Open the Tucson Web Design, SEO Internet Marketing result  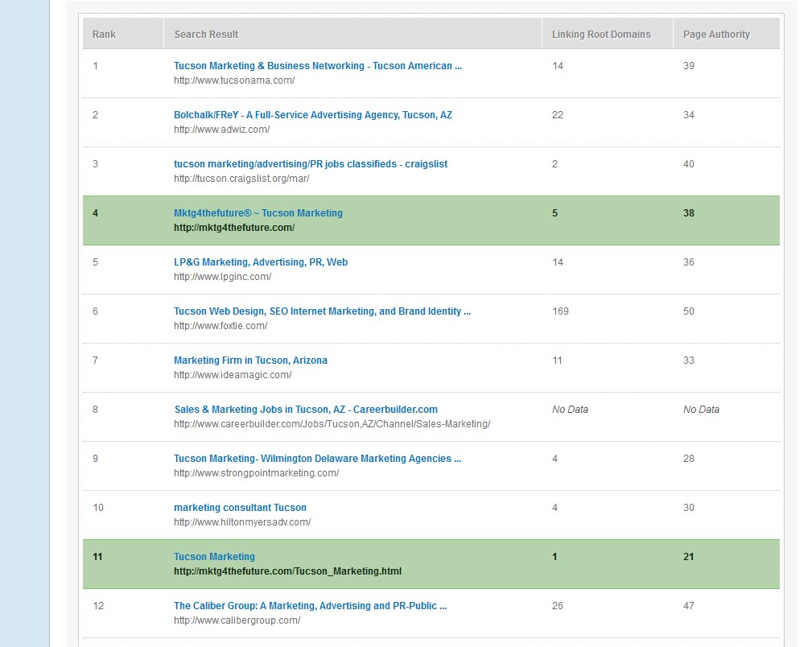point(322,311)
